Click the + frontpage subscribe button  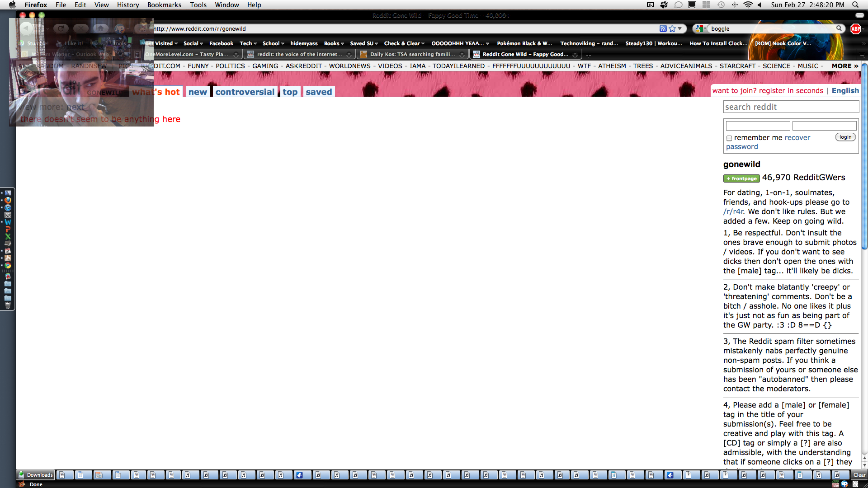741,178
